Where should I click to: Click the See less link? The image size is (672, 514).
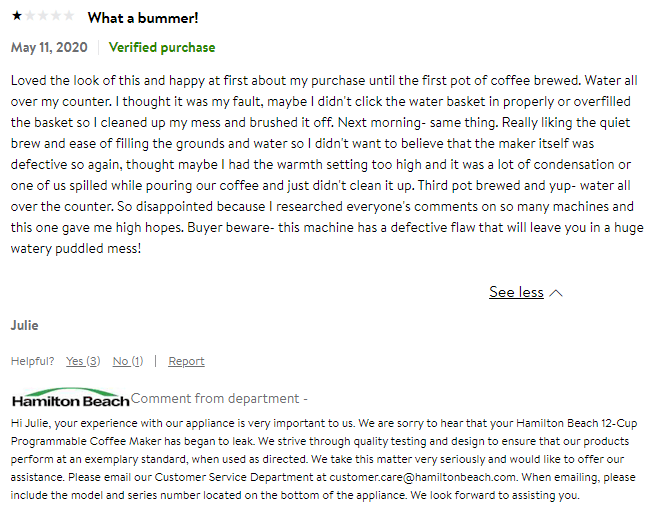[516, 292]
